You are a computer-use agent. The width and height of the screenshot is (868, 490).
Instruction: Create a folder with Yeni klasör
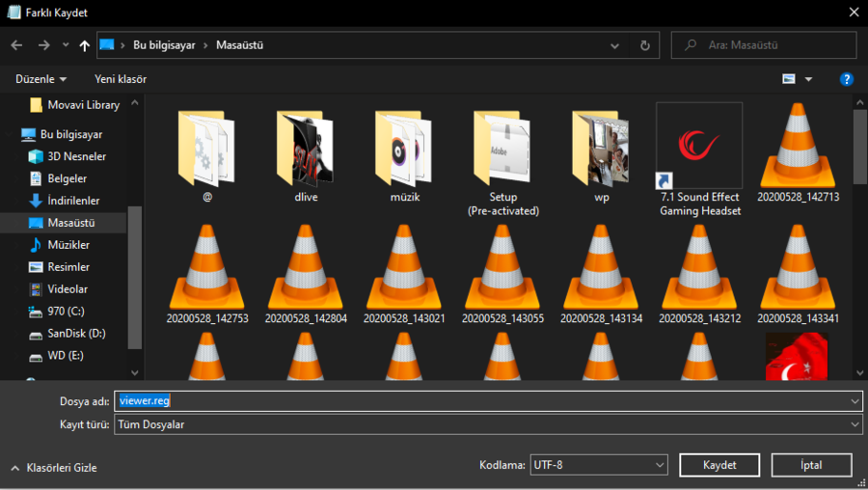(x=121, y=79)
